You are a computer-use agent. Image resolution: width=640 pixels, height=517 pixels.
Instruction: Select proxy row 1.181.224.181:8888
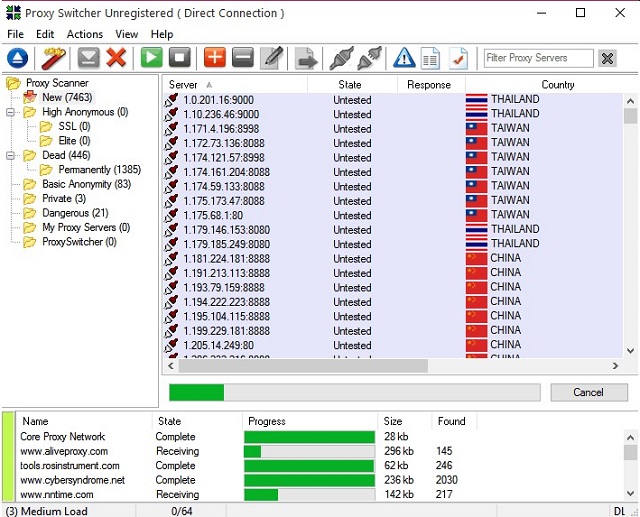coord(393,259)
